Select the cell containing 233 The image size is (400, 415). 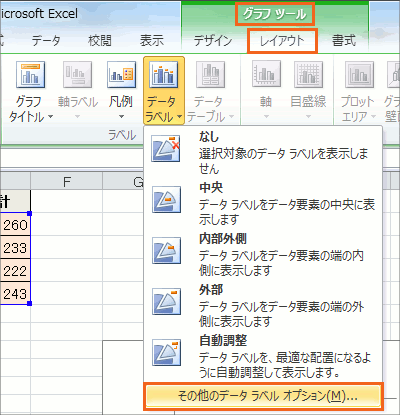(15, 248)
